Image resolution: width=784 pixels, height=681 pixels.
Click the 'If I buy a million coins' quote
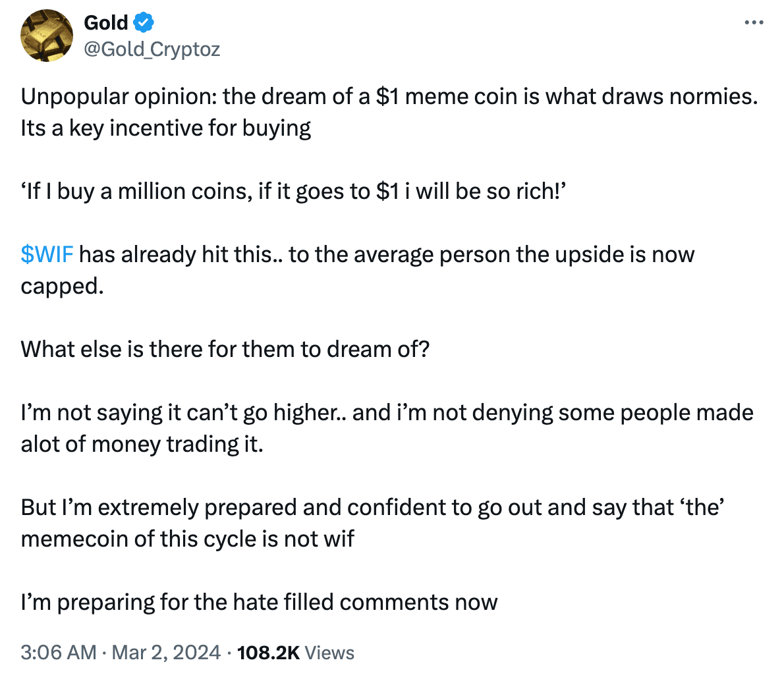(293, 191)
